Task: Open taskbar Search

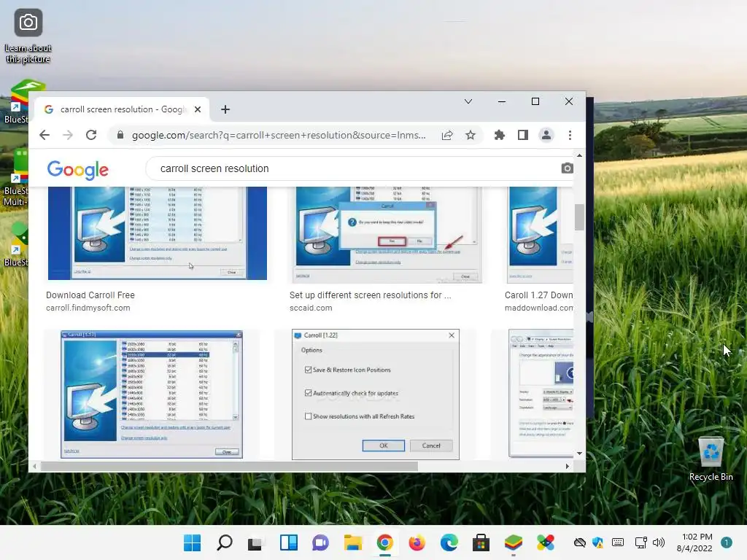Action: (225, 542)
